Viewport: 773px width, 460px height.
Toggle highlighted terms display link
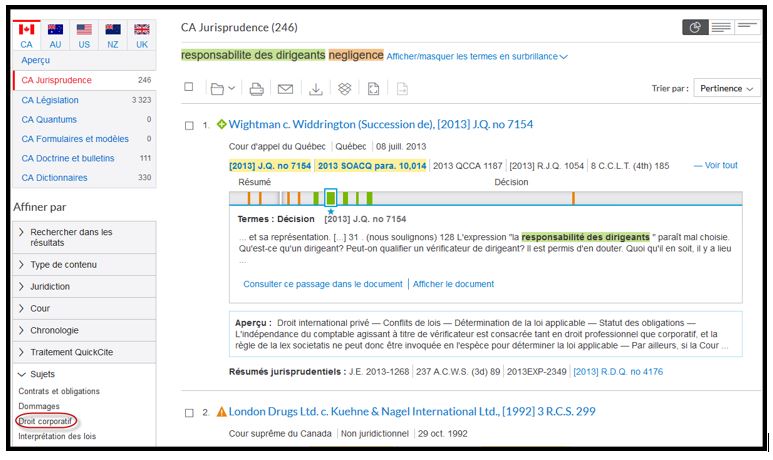click(x=477, y=57)
